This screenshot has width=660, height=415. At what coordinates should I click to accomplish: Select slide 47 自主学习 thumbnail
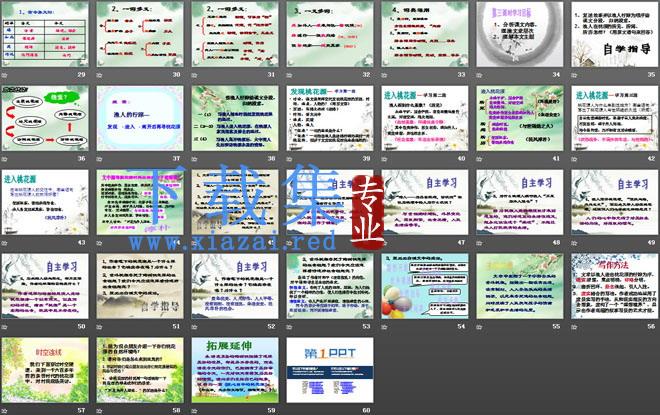pyautogui.click(x=425, y=202)
